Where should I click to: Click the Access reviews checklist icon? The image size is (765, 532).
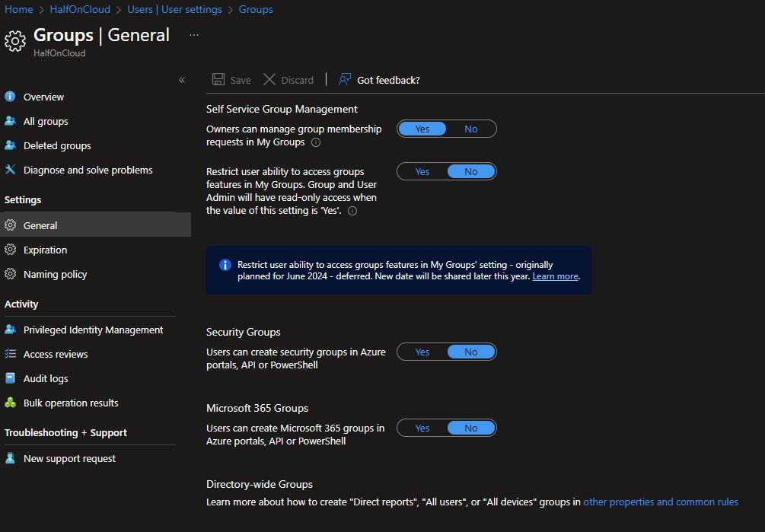pos(10,354)
